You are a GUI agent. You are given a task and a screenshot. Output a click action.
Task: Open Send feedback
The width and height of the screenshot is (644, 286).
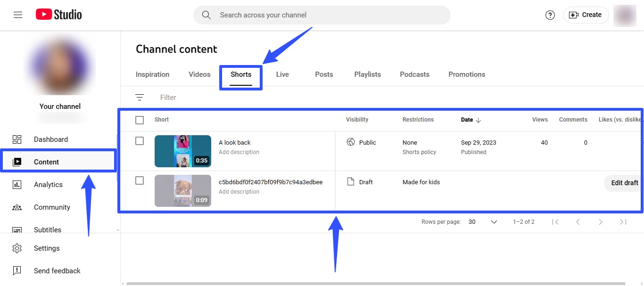coord(57,270)
